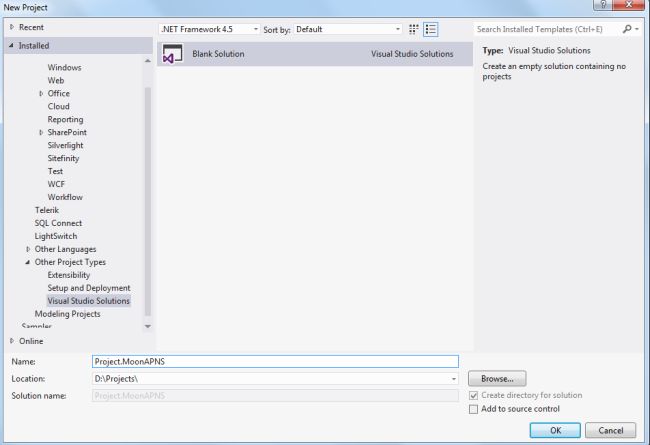
Task: Select Visual Studio Solutions category
Action: click(88, 301)
